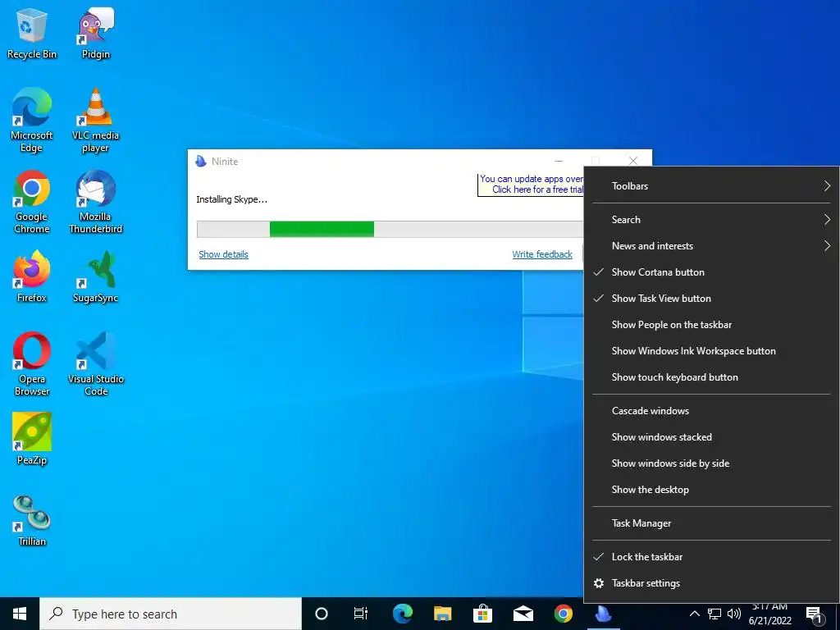Toggle Show Task View button option
Image resolution: width=840 pixels, height=630 pixels.
tap(711, 299)
